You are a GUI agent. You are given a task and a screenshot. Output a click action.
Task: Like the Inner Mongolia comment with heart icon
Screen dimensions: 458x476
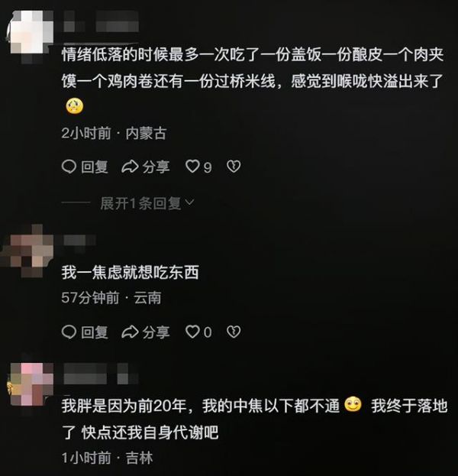pos(198,167)
